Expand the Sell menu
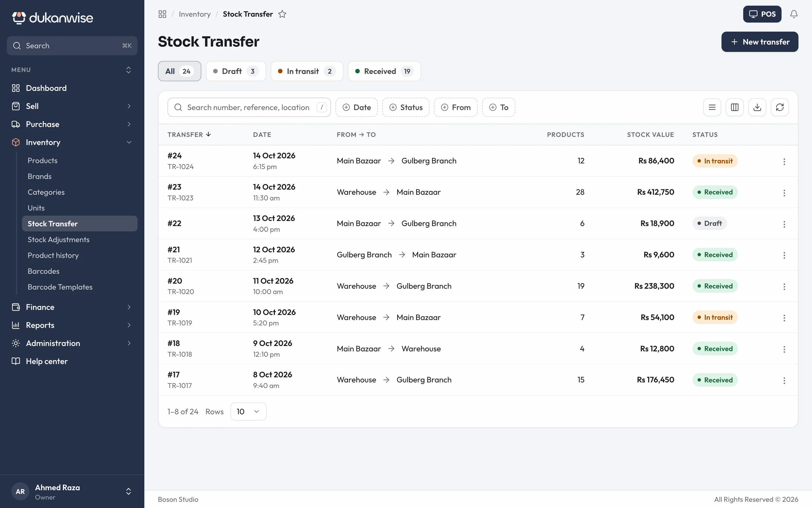Image resolution: width=812 pixels, height=508 pixels. click(72, 106)
